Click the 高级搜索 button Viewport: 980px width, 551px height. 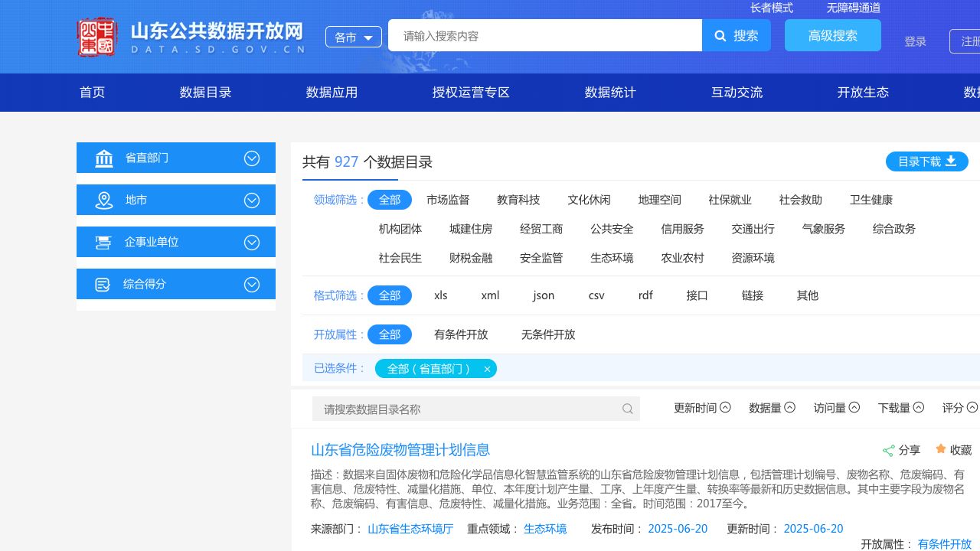click(832, 35)
